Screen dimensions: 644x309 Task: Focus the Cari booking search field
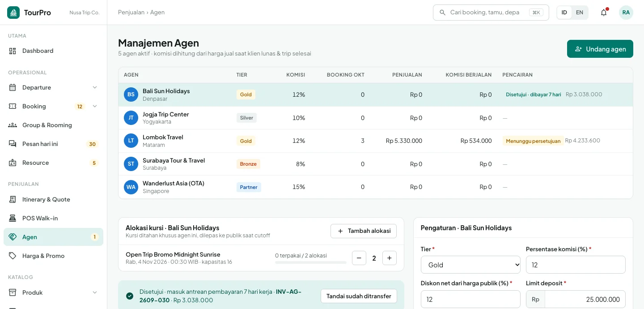pyautogui.click(x=491, y=13)
